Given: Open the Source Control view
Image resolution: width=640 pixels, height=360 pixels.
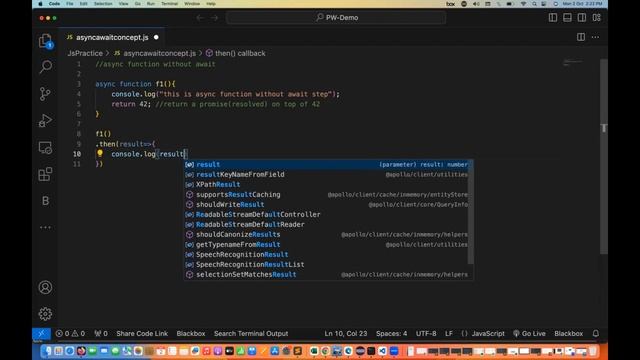Looking at the screenshot, I should [45, 93].
